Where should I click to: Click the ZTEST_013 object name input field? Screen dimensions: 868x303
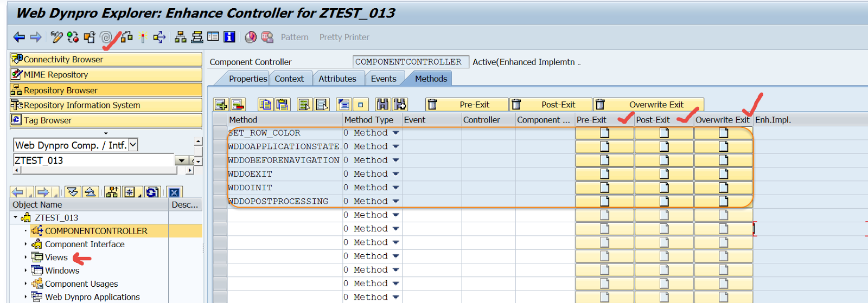click(x=92, y=160)
